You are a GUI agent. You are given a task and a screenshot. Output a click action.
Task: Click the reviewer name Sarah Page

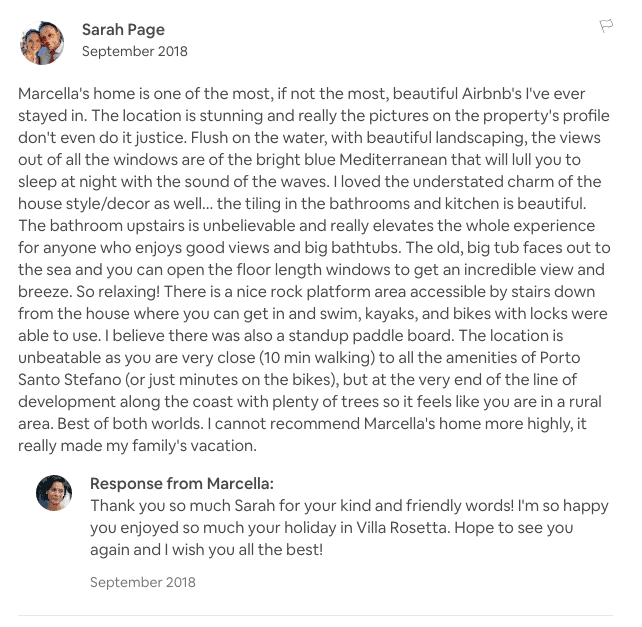(x=123, y=29)
